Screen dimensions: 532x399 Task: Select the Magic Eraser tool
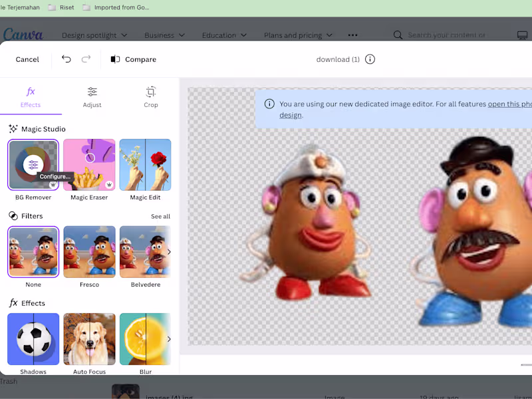coord(89,164)
